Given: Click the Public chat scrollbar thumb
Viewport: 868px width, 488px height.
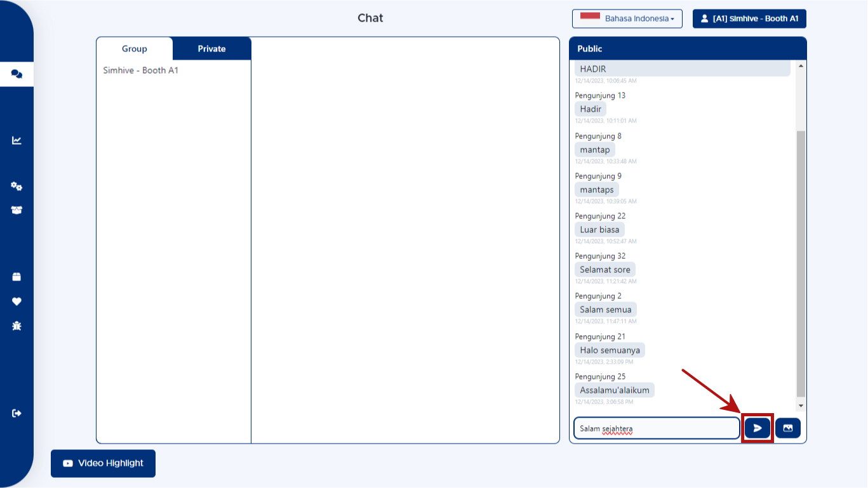Looking at the screenshot, I should pos(800,263).
